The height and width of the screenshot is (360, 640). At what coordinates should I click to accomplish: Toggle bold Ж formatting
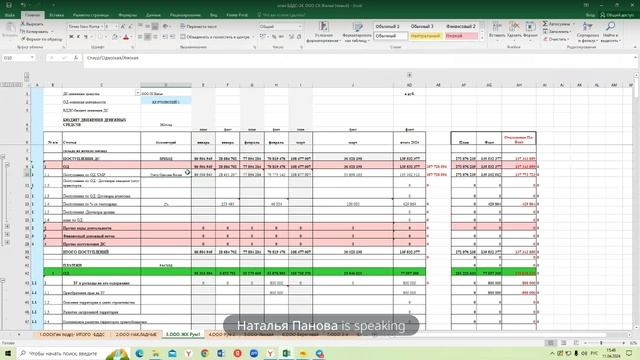(71, 37)
